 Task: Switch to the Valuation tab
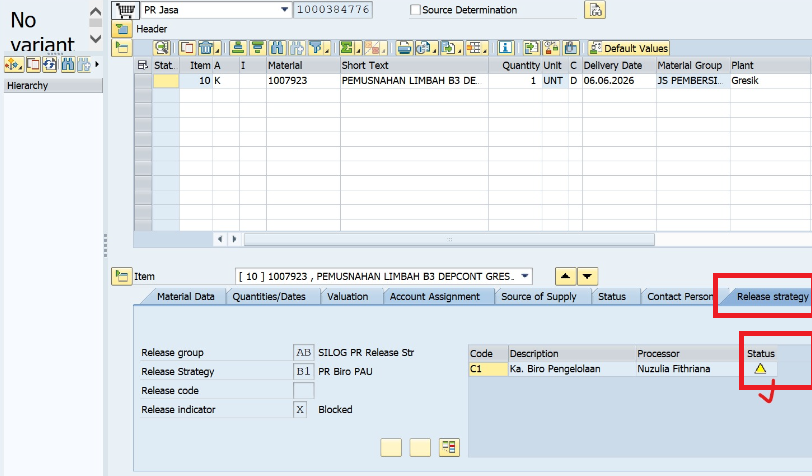tap(347, 297)
